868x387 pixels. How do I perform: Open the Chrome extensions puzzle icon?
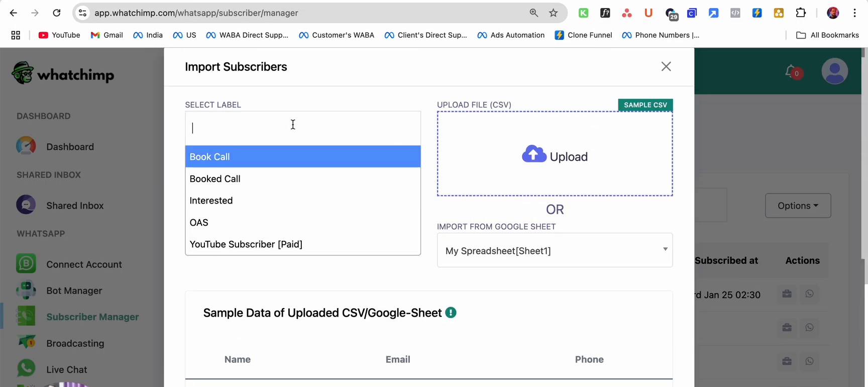pyautogui.click(x=801, y=13)
